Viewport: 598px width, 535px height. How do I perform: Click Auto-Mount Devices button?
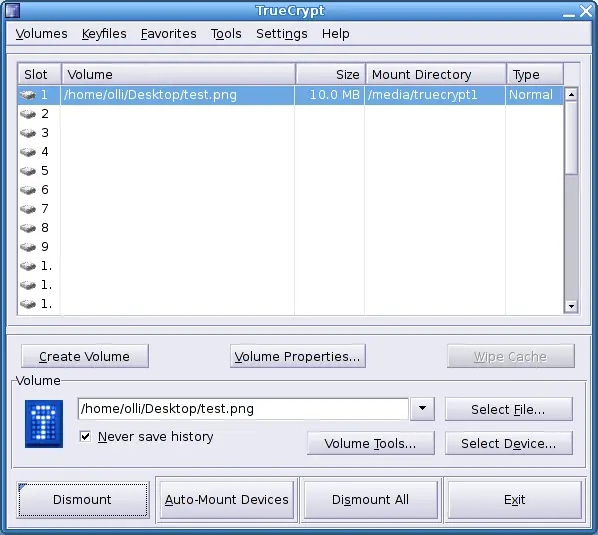[x=227, y=500]
